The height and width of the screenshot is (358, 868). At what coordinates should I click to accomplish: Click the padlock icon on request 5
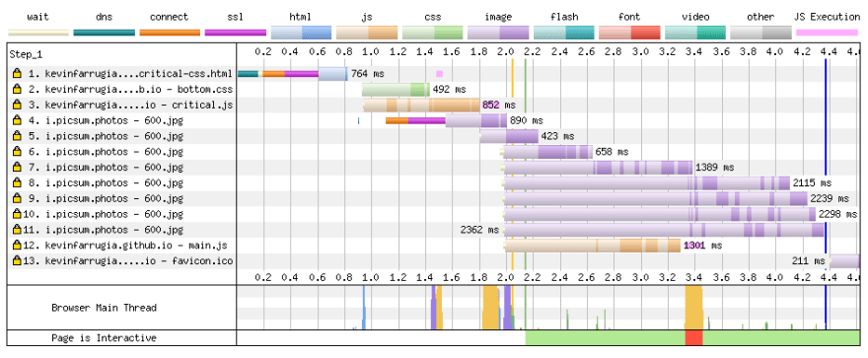(x=17, y=136)
